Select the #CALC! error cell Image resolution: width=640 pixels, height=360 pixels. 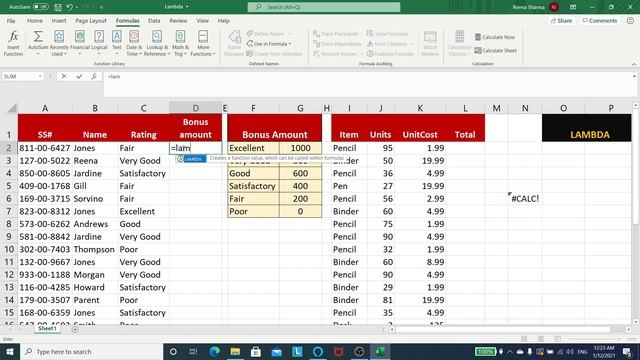click(525, 198)
